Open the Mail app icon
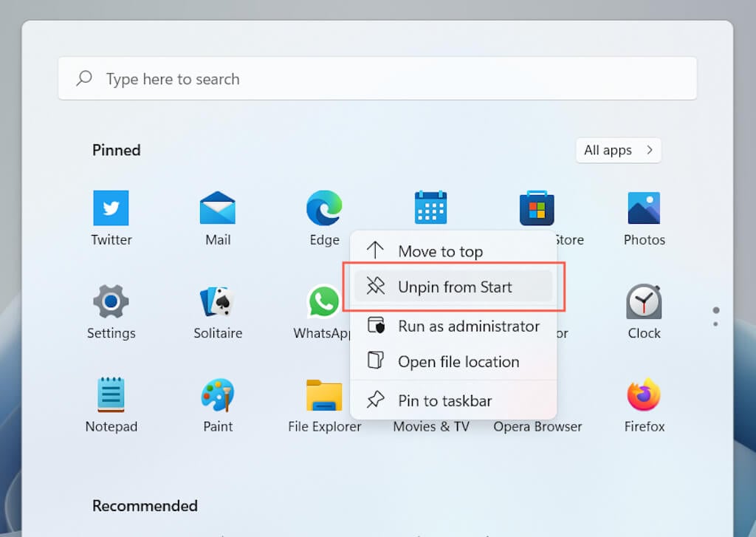The image size is (756, 537). point(218,208)
